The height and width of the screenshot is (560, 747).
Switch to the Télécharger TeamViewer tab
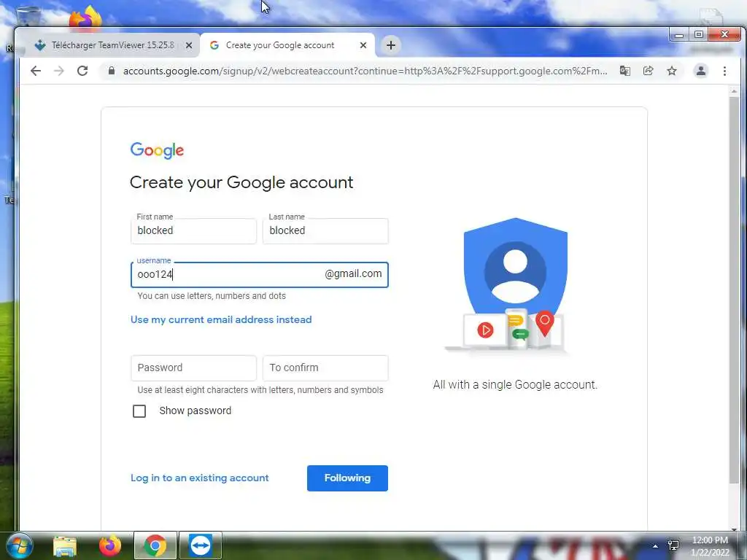[112, 45]
